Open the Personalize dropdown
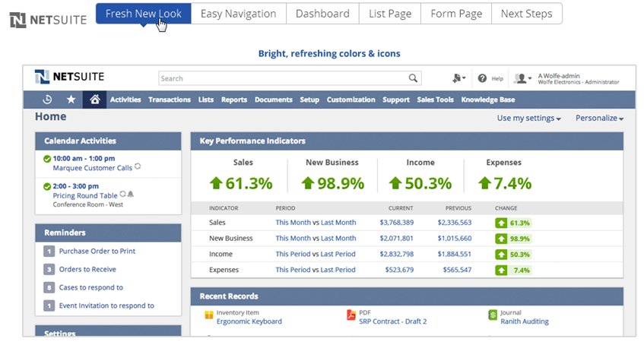644x345 pixels. click(x=599, y=119)
